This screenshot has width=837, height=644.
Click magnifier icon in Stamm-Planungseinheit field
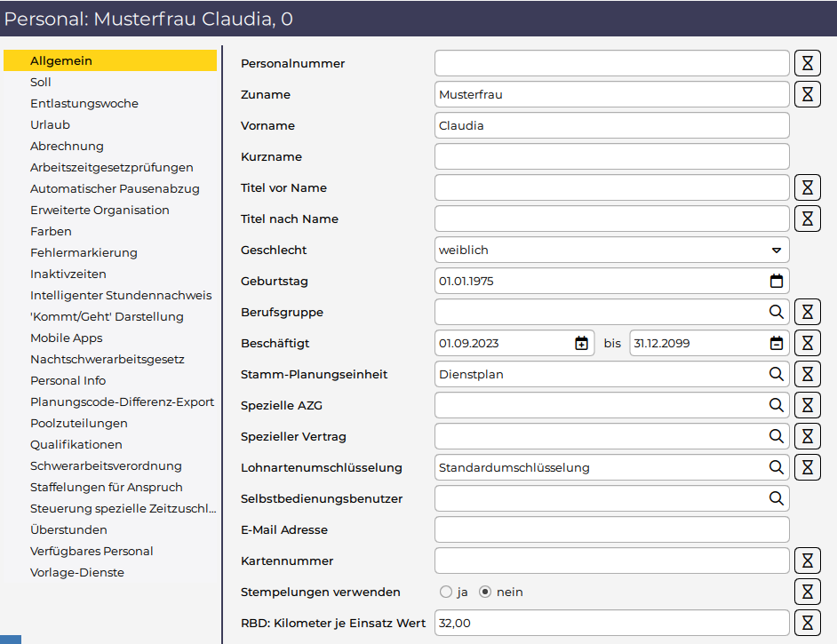pos(777,374)
